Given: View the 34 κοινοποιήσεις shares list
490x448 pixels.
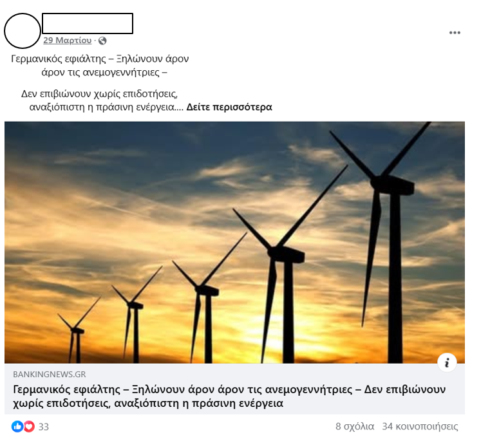Looking at the screenshot, I should click(420, 427).
